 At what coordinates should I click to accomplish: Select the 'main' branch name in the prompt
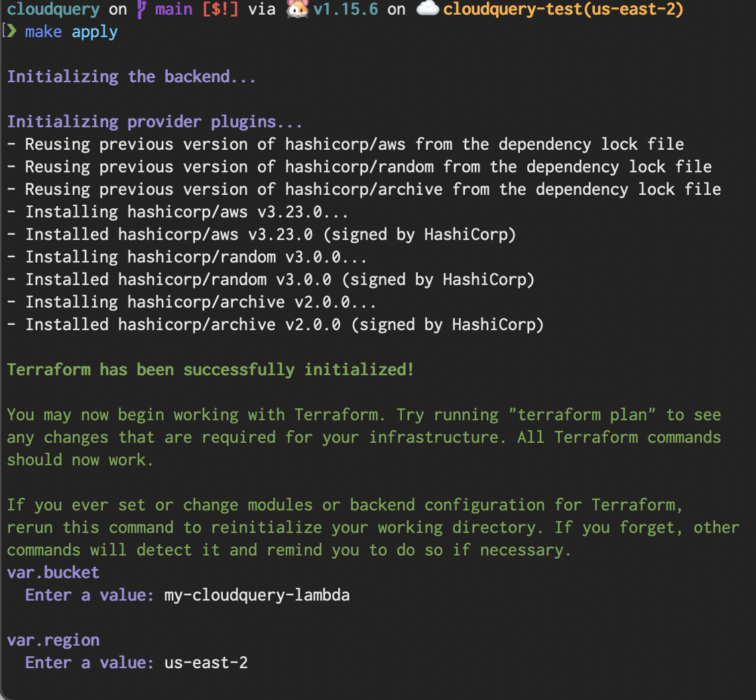[x=174, y=10]
